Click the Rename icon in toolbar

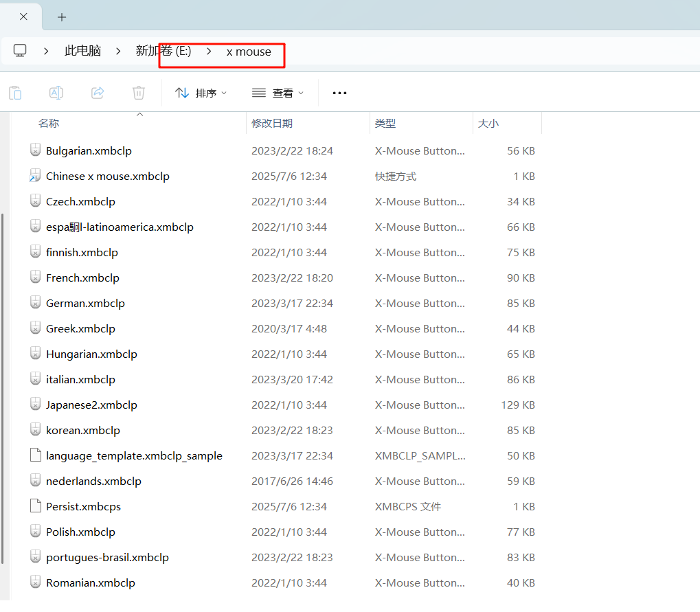56,93
